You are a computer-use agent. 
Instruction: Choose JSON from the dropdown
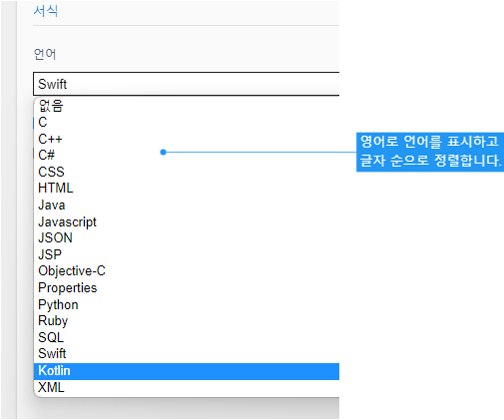pyautogui.click(x=187, y=238)
